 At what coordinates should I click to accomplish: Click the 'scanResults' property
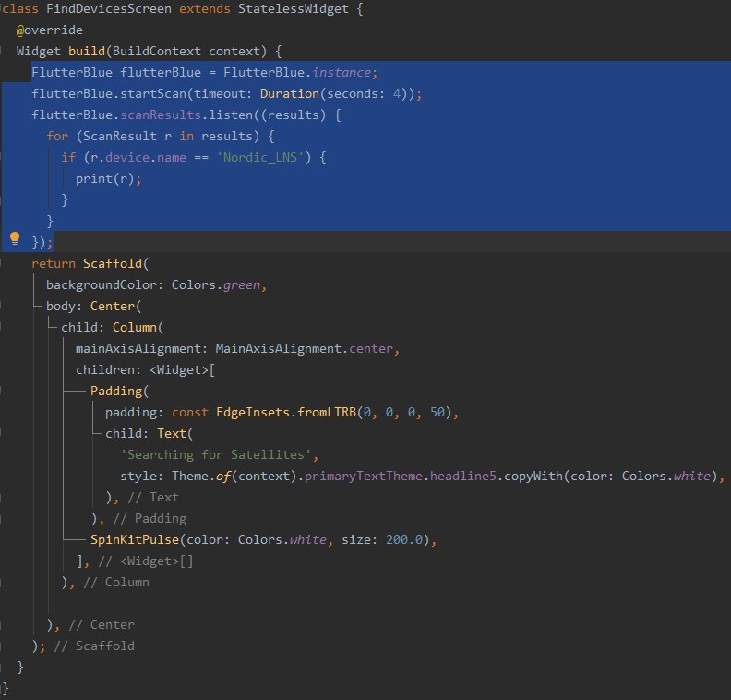[x=161, y=115]
